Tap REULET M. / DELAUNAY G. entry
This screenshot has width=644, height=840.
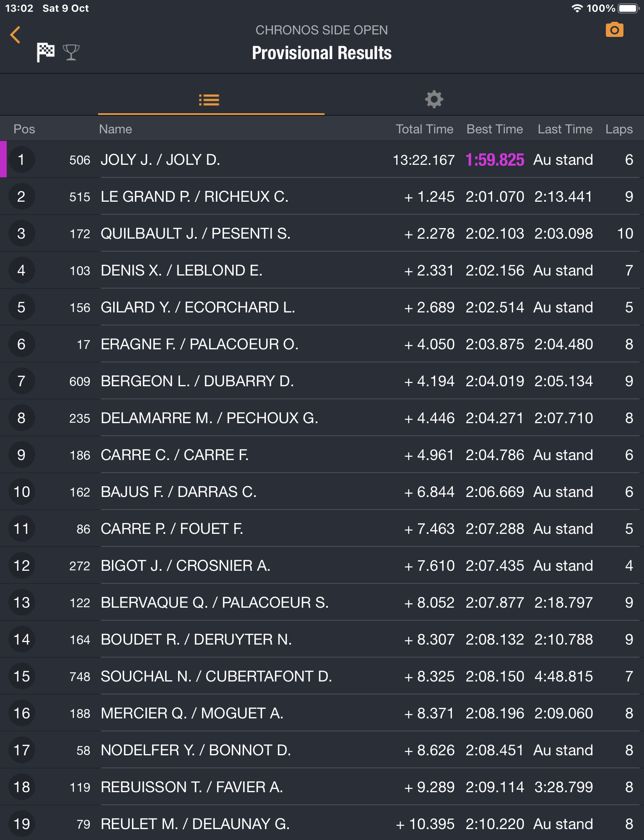(x=195, y=824)
